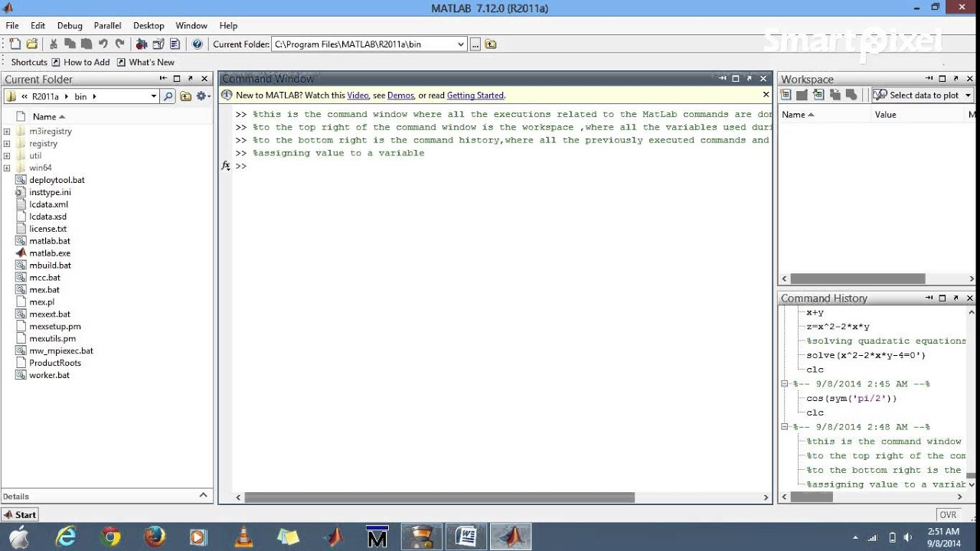980x551 pixels.
Task: Open the Desktop menu
Action: tap(149, 25)
